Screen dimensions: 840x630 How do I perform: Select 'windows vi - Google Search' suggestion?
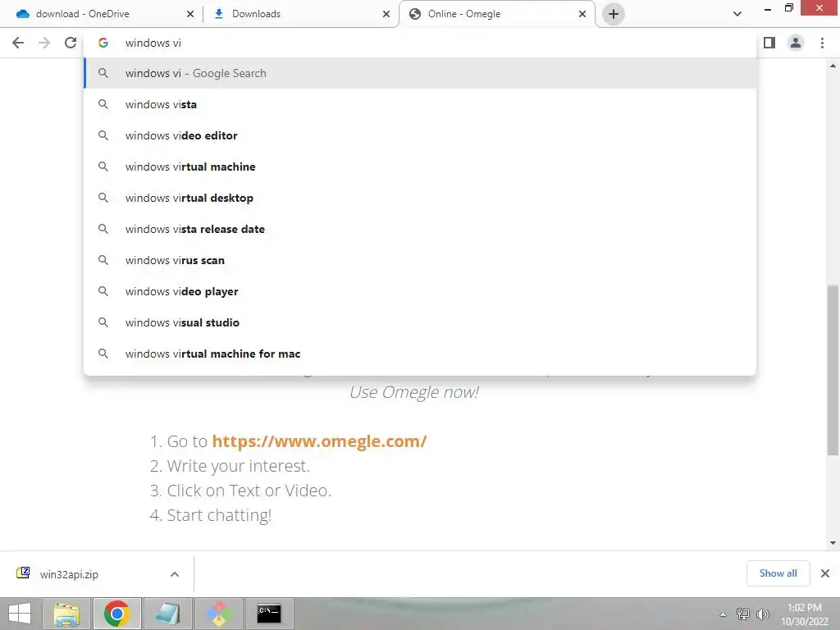point(420,73)
